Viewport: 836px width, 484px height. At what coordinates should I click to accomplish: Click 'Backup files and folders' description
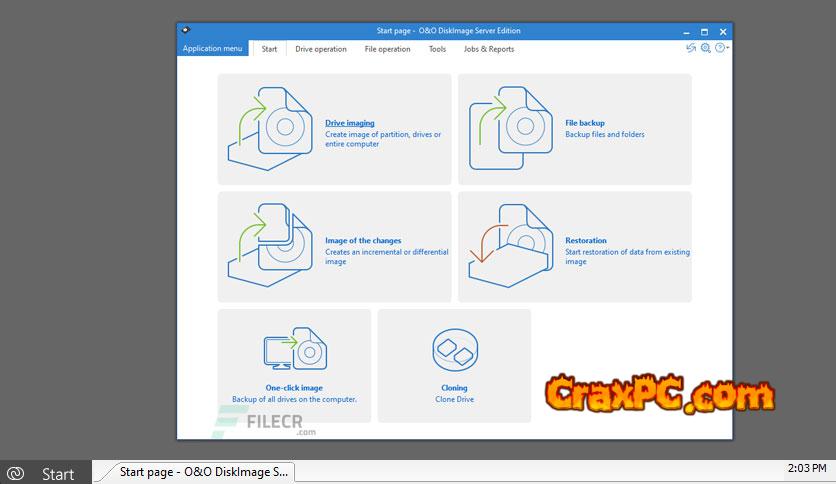[605, 134]
